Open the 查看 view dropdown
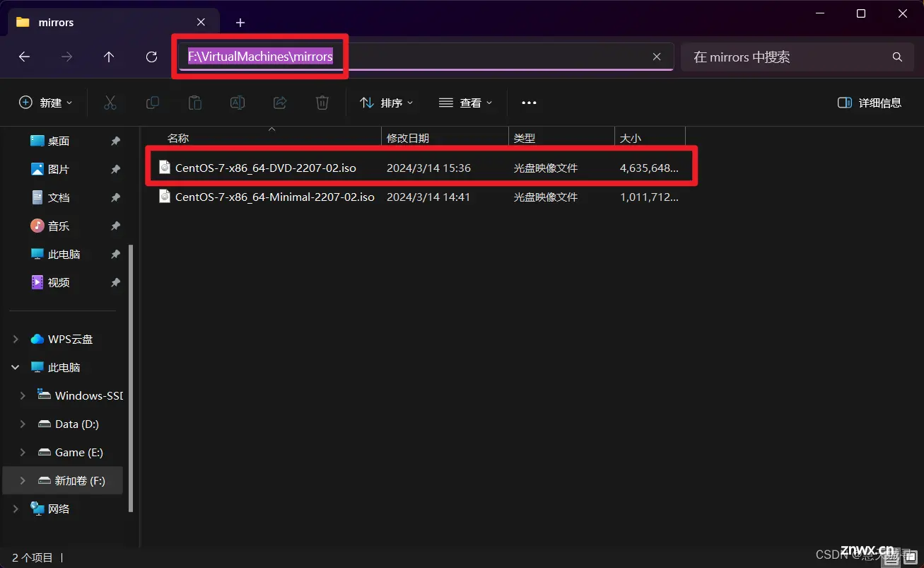Screen dimensions: 924x568 465,103
